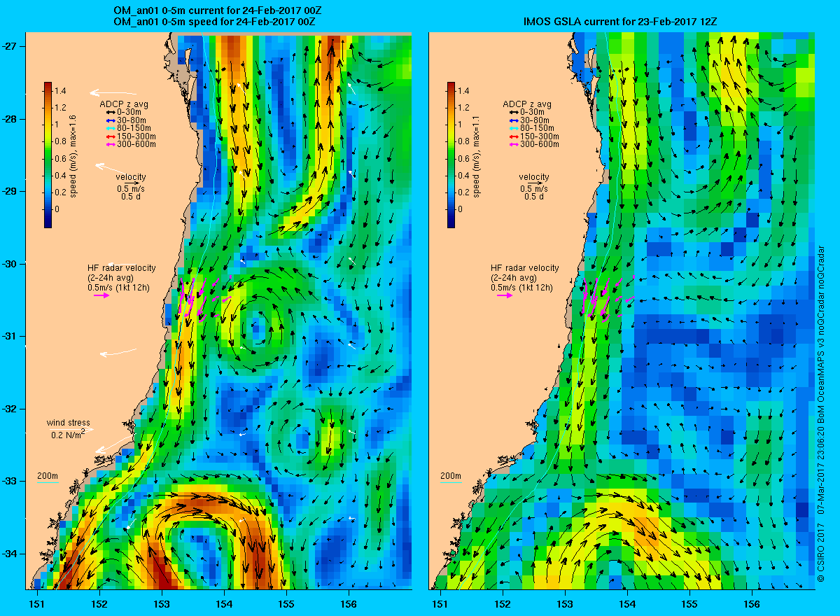Click 'velocity' label in left map

[131, 176]
